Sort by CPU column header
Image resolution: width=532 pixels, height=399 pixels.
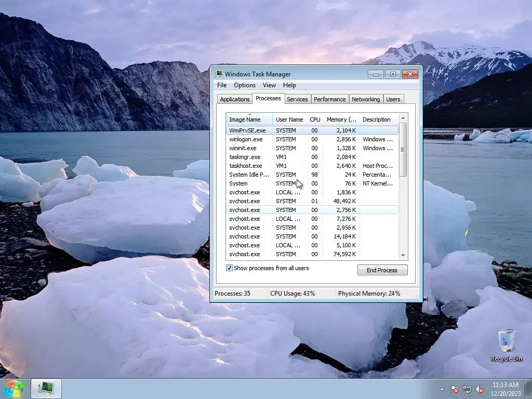pyautogui.click(x=315, y=119)
